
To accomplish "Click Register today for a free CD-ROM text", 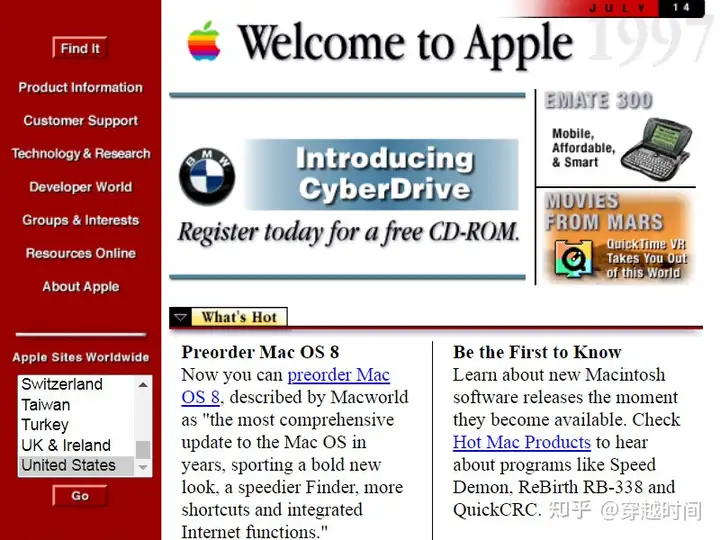I will (349, 232).
